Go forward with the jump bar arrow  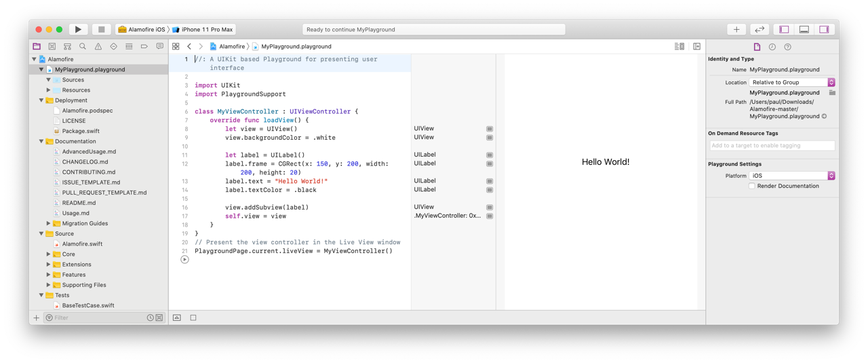(x=201, y=46)
